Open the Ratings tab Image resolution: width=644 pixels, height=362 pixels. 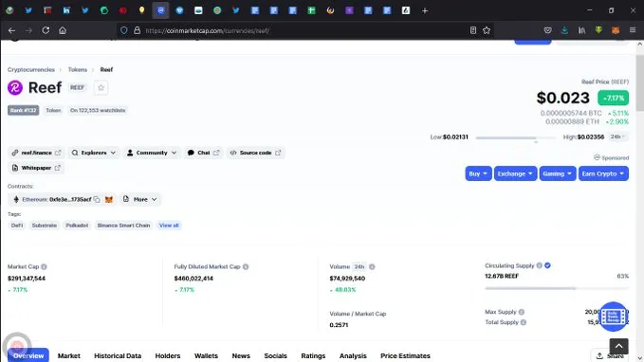point(313,356)
